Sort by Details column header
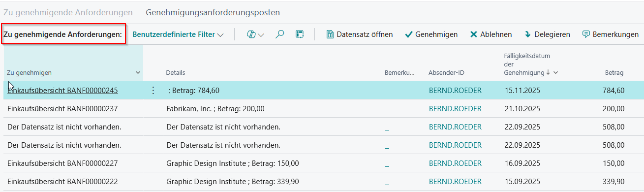Image resolution: width=644 pixels, height=192 pixels. (x=176, y=73)
